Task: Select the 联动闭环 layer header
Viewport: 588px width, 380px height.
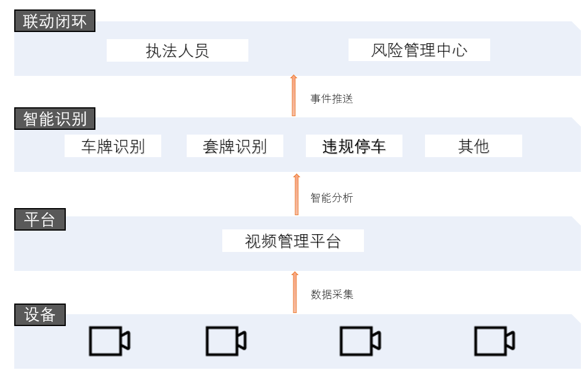Action: click(55, 22)
